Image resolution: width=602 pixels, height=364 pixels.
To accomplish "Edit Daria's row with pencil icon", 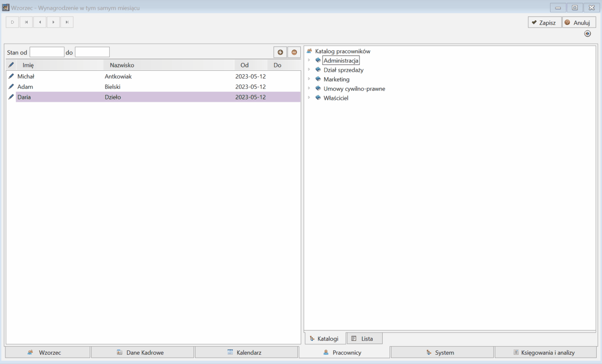I will pos(11,97).
